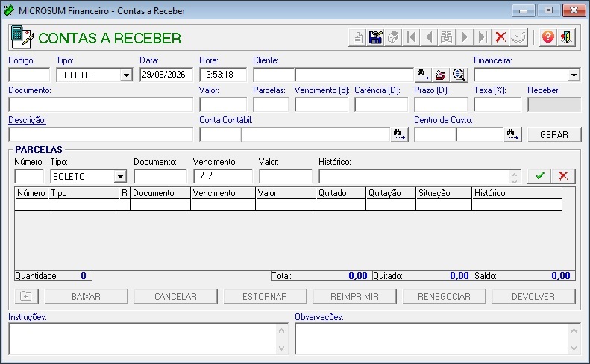Click the CANCELAR button

(x=175, y=296)
